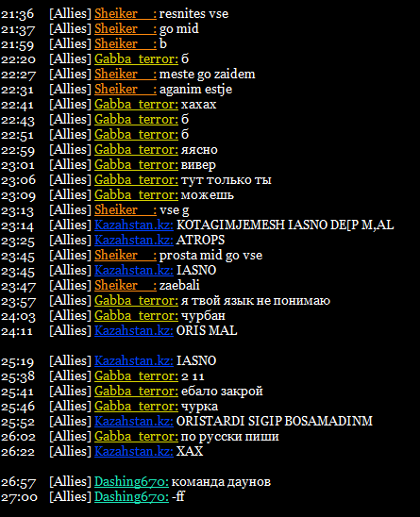Select Gabba_terror name next to 'тут только ты'
The height and width of the screenshot is (517, 420).
136,180
